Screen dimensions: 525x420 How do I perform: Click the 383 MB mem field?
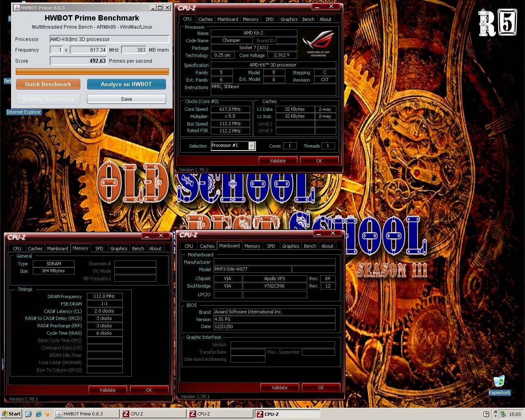coord(134,50)
